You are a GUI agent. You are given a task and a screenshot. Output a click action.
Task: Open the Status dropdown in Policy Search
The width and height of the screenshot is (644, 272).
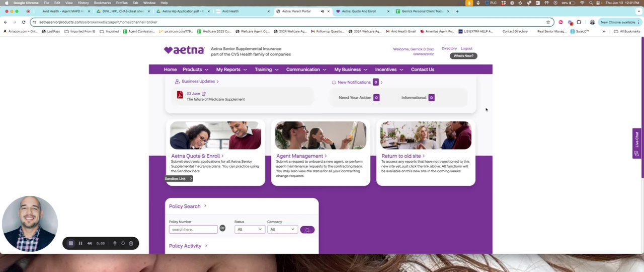tap(250, 229)
